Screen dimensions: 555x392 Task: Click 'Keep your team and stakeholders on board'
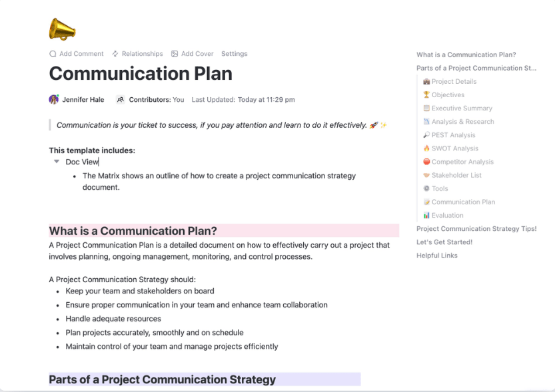[140, 291]
